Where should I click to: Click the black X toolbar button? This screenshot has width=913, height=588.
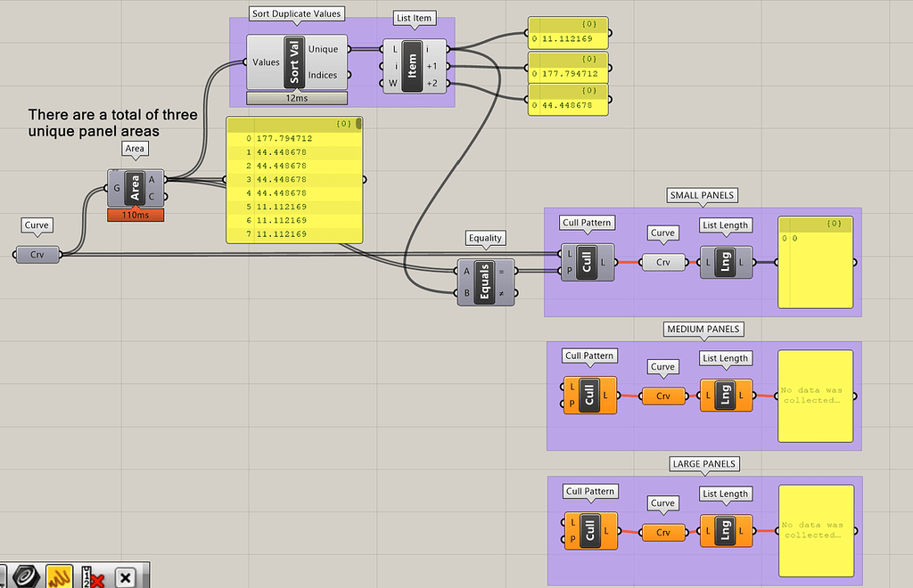click(x=125, y=577)
